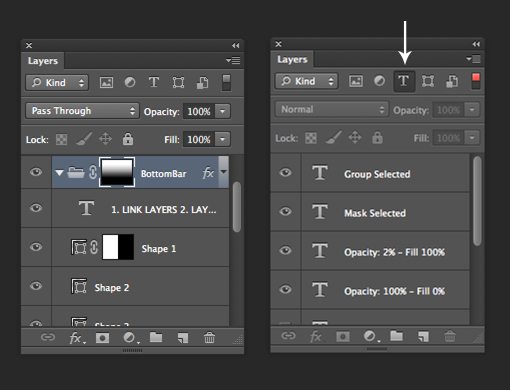Delete layer trash icon in left footer
This screenshot has width=510, height=390.
209,337
